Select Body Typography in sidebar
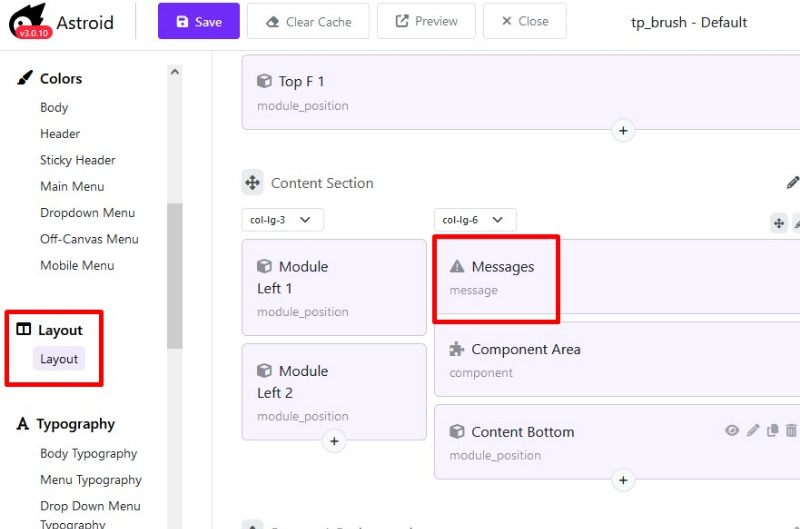 coord(89,454)
